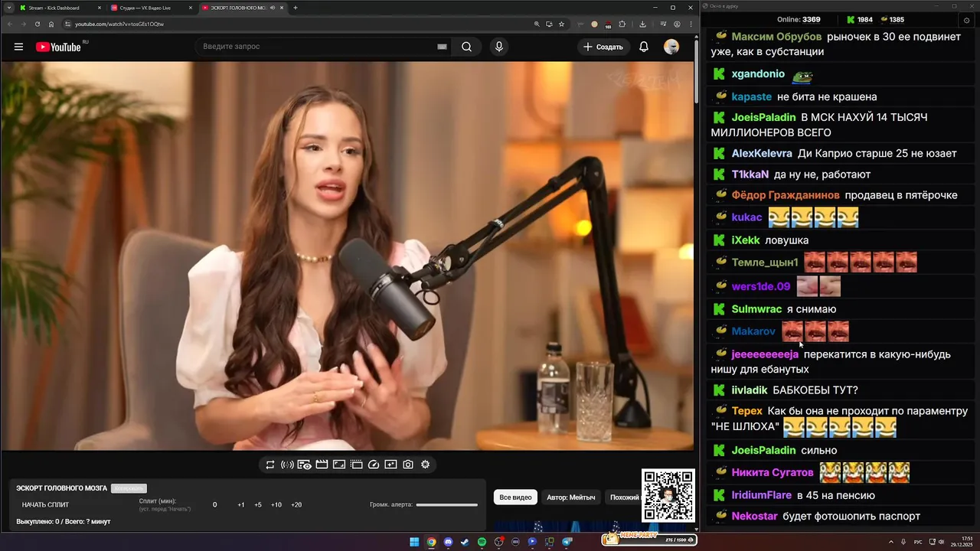This screenshot has width=980, height=551.
Task: Open enhancer settings gear icon
Action: click(x=426, y=465)
